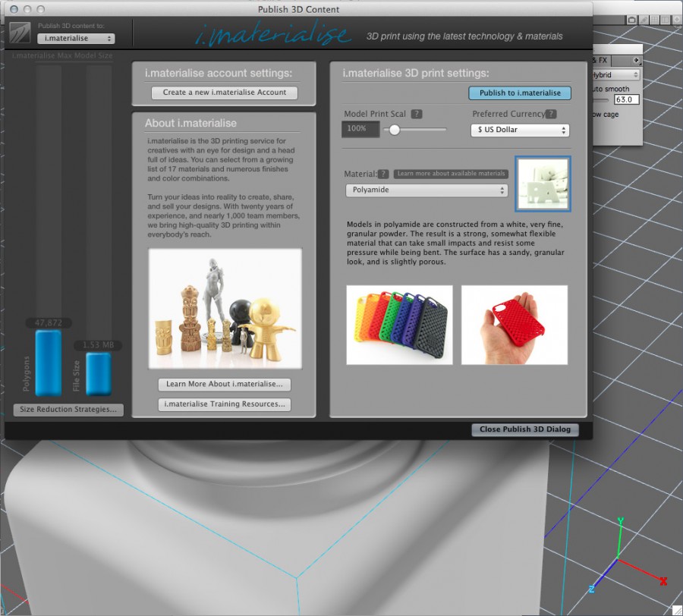The width and height of the screenshot is (683, 616).
Task: Open the Publish 3D content to dropdown
Action: 75,37
